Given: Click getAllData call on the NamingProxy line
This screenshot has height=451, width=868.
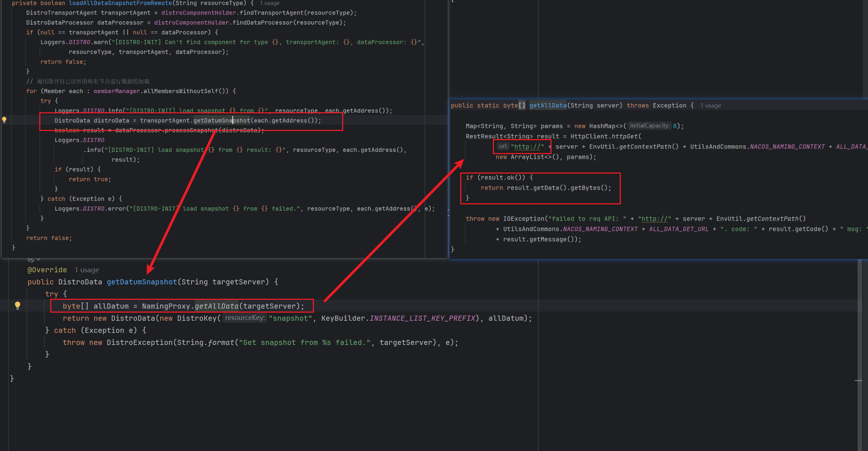Looking at the screenshot, I should click(x=216, y=306).
